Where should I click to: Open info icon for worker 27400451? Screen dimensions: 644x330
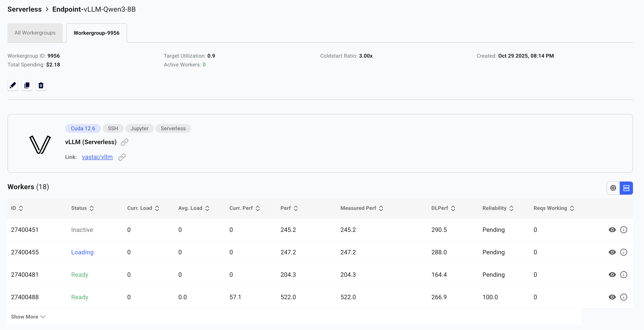tap(624, 230)
